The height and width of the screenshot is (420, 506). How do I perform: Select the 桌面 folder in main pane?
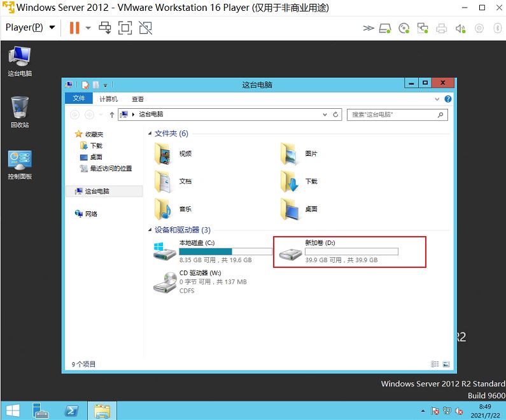tap(300, 209)
